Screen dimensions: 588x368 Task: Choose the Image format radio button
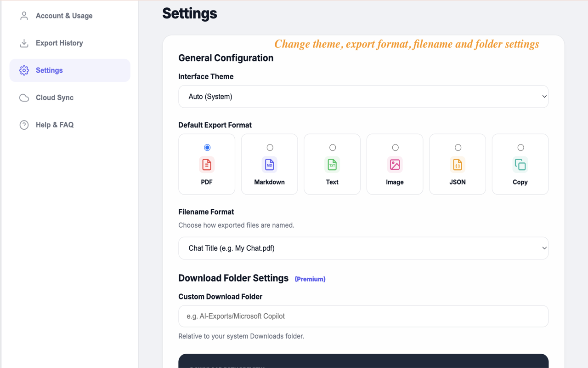[x=396, y=148]
